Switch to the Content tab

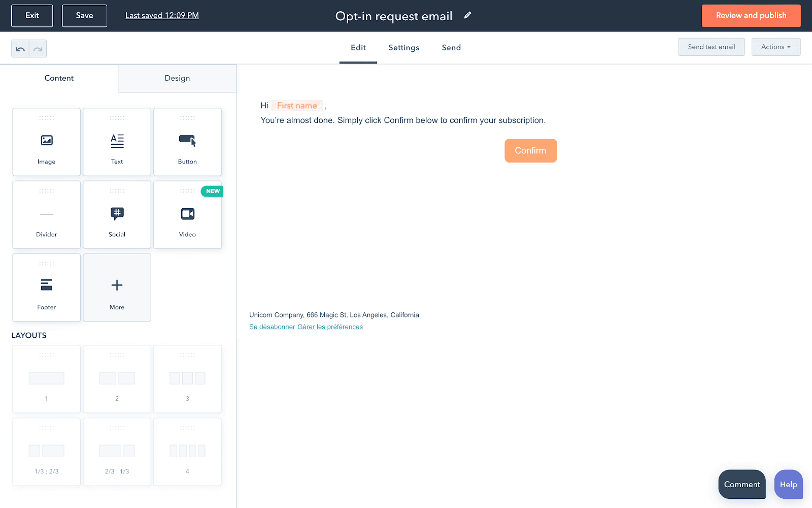pos(59,78)
